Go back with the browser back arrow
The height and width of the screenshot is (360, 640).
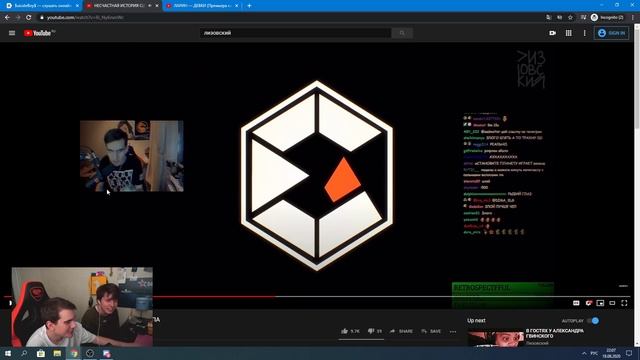[x=7, y=18]
